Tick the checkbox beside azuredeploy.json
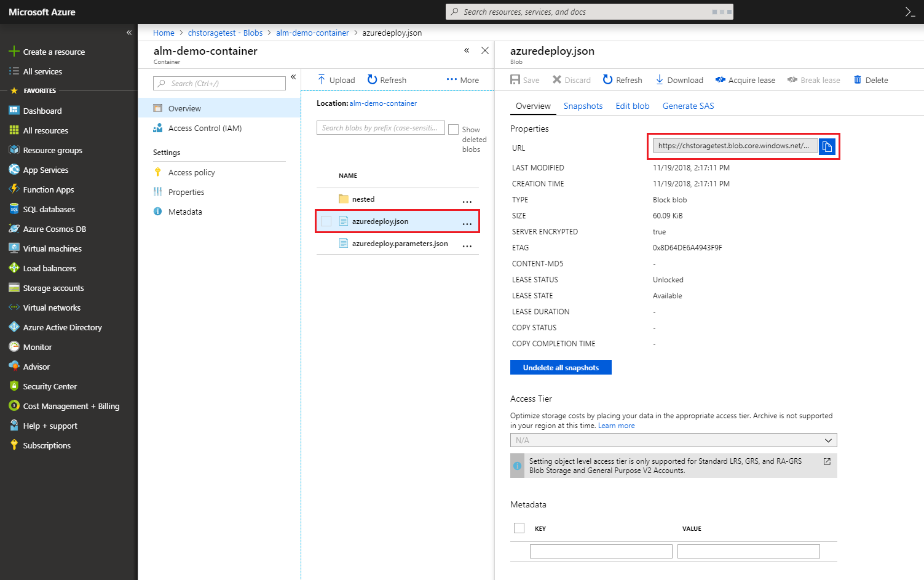This screenshot has height=580, width=924. coord(326,221)
